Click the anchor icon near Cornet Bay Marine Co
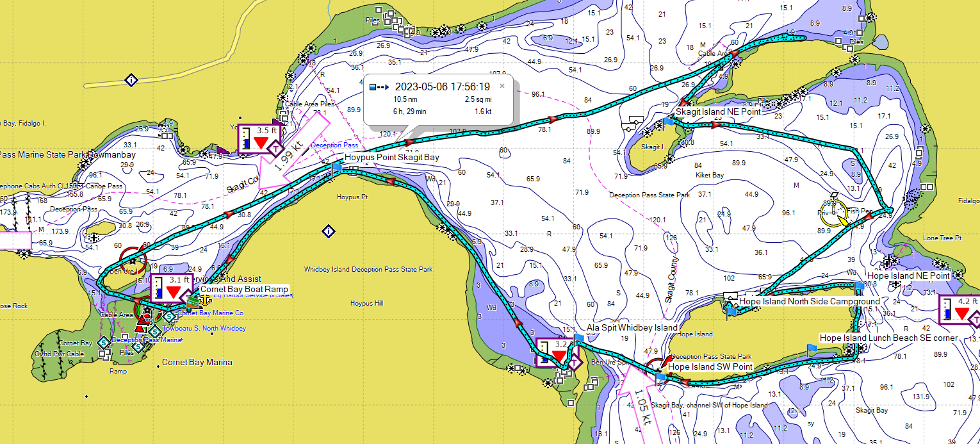The height and width of the screenshot is (444, 980). tap(205, 300)
